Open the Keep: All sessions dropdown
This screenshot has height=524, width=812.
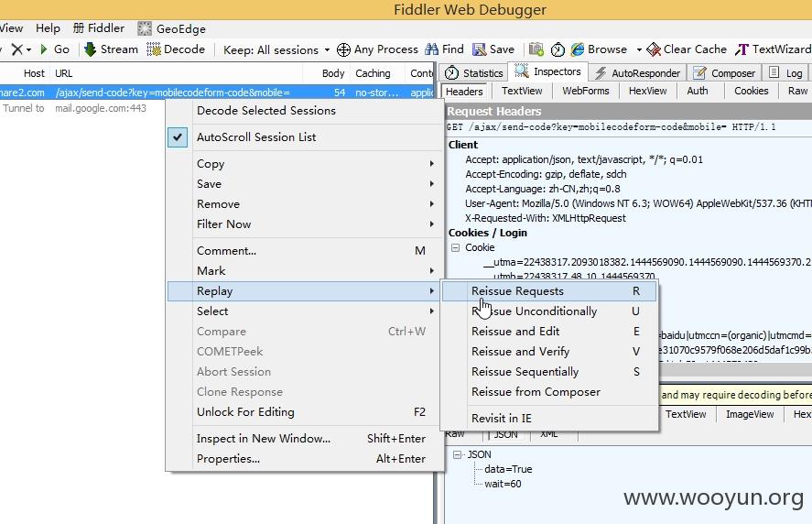pyautogui.click(x=276, y=49)
